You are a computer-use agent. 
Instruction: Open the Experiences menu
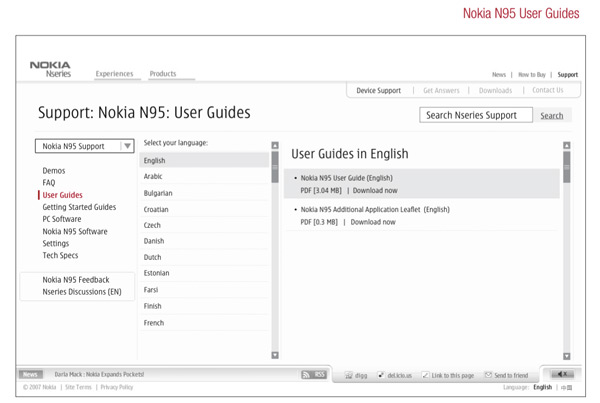(x=114, y=73)
